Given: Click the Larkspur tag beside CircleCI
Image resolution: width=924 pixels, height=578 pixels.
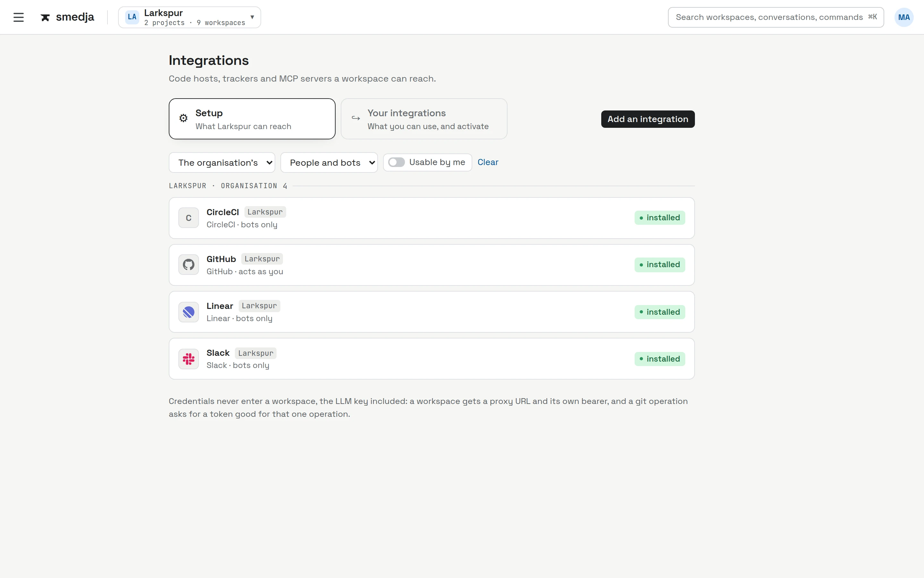Looking at the screenshot, I should pyautogui.click(x=265, y=212).
